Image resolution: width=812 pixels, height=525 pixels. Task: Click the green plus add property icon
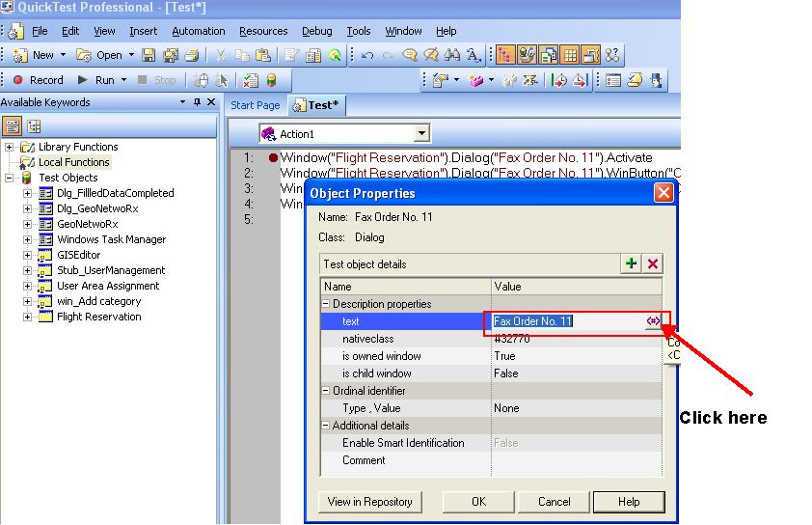(x=631, y=263)
